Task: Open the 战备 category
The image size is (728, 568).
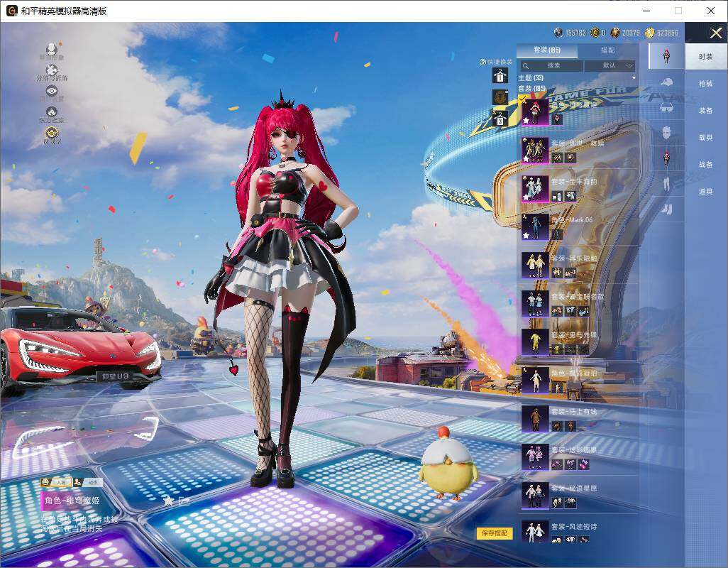Action: tap(706, 165)
